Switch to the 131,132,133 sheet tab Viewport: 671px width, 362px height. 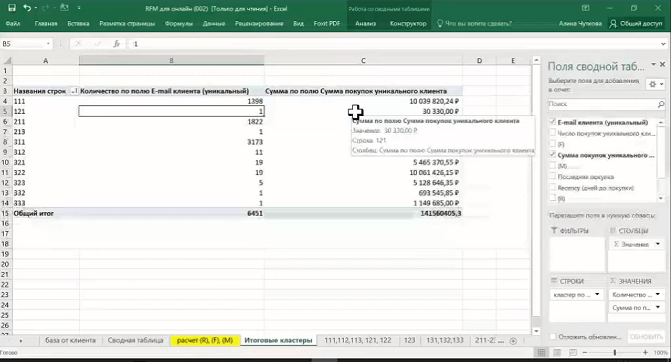point(445,340)
